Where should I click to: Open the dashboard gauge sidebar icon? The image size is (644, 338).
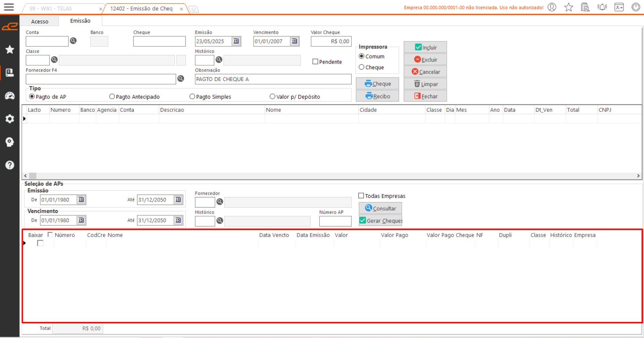[x=10, y=96]
